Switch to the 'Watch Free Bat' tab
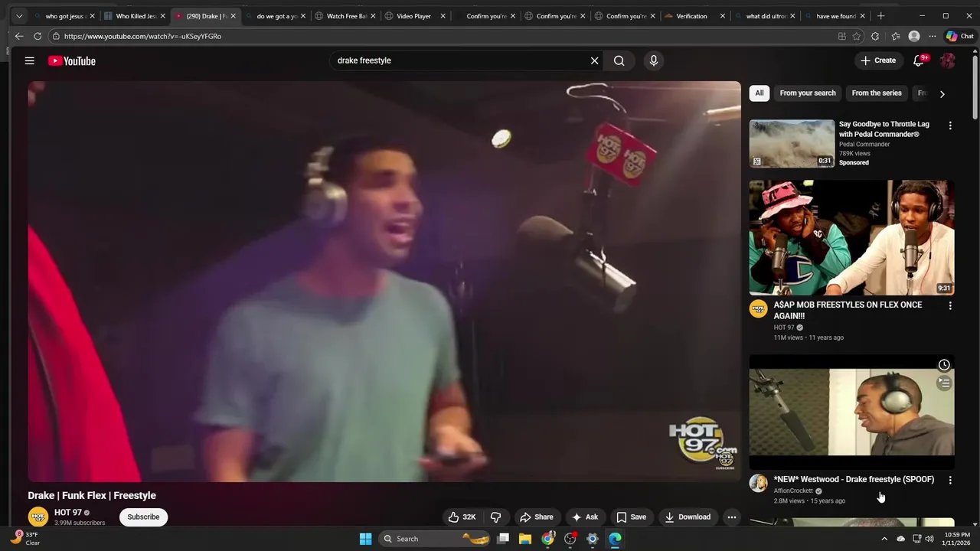The width and height of the screenshot is (980, 551). click(x=345, y=16)
